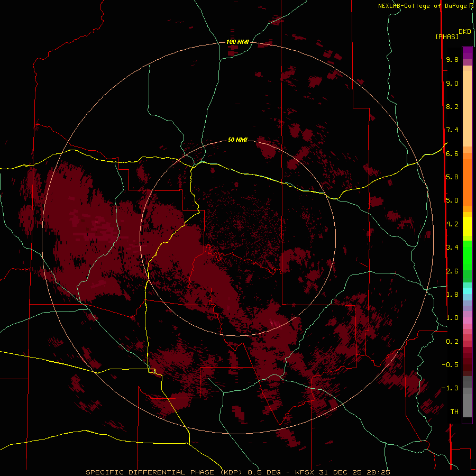The image size is (476, 476).
Task: Pick the green segment of the color bar
Action: 467,255
